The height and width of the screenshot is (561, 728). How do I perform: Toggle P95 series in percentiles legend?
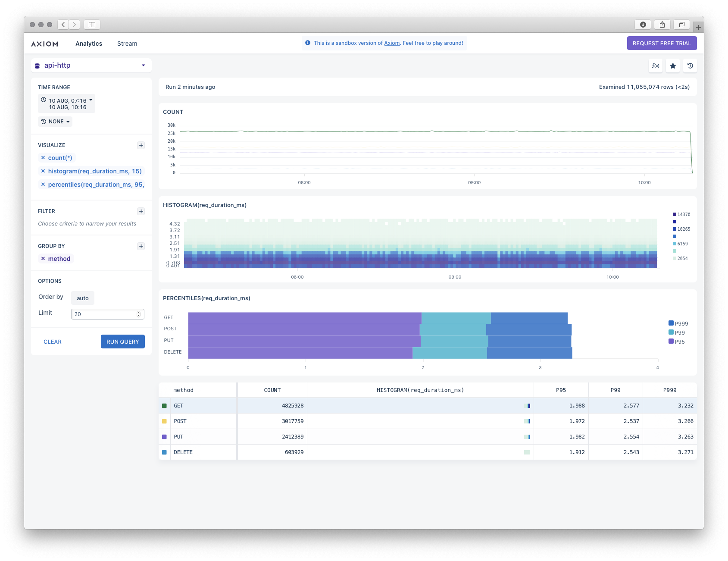(676, 342)
